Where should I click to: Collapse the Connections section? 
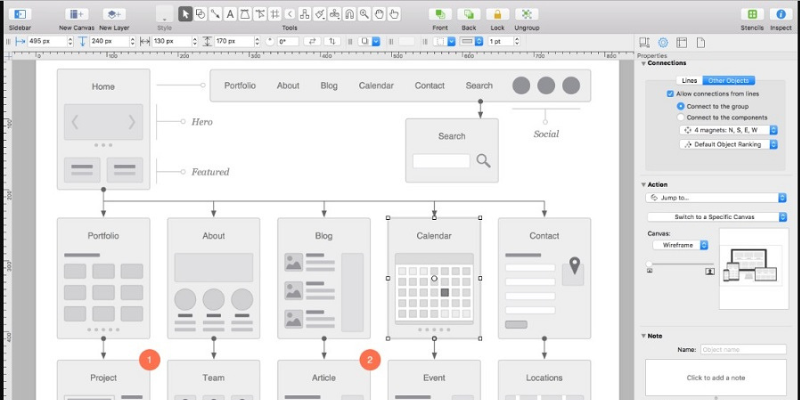[x=644, y=63]
